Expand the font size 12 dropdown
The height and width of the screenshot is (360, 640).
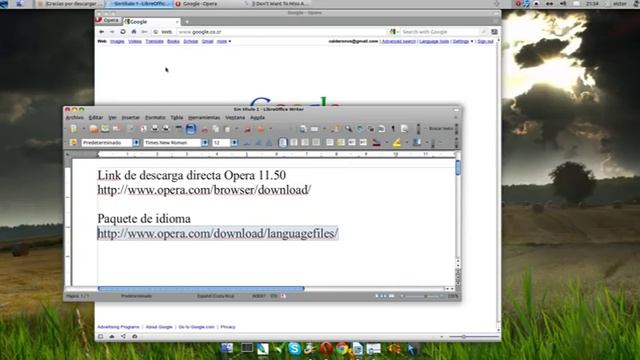pos(234,142)
